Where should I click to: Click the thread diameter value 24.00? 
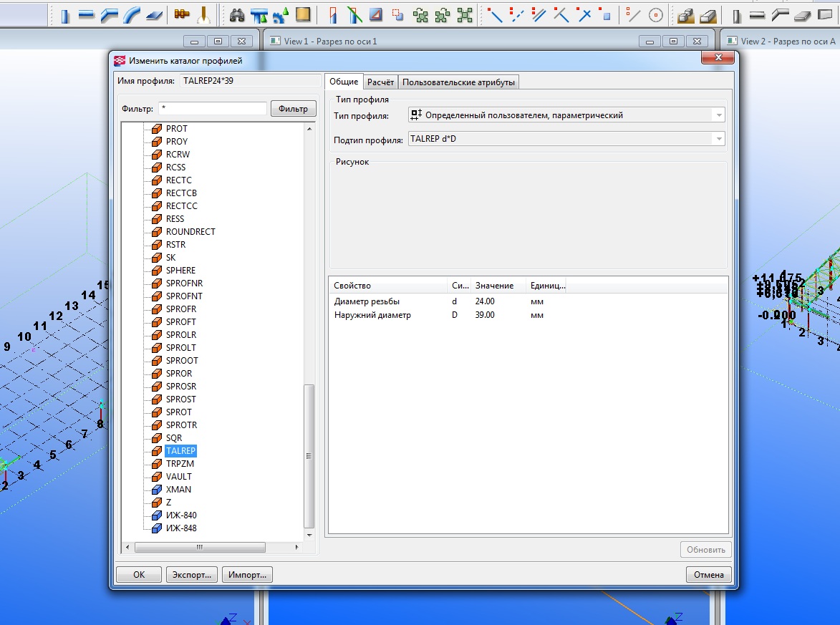pyautogui.click(x=485, y=302)
